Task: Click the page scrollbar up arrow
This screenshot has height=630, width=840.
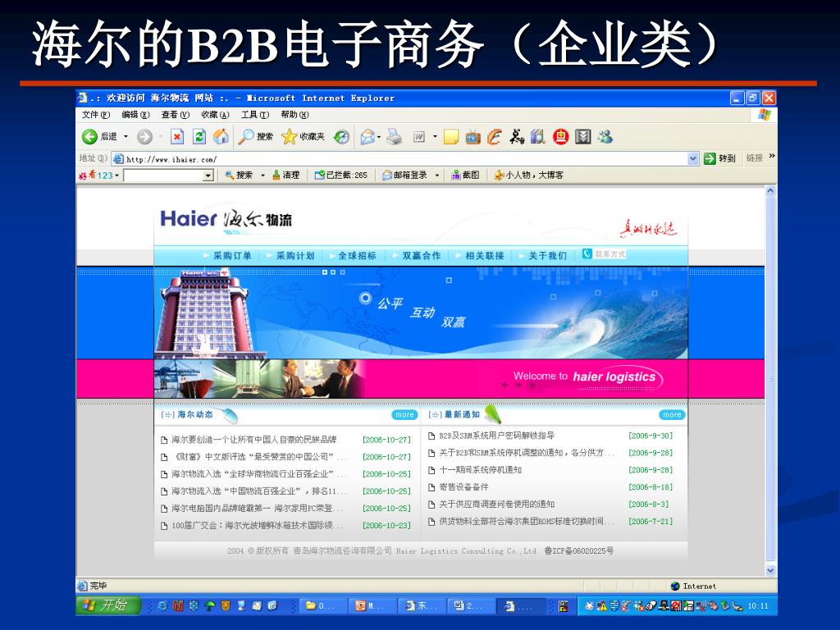Action: click(x=770, y=190)
